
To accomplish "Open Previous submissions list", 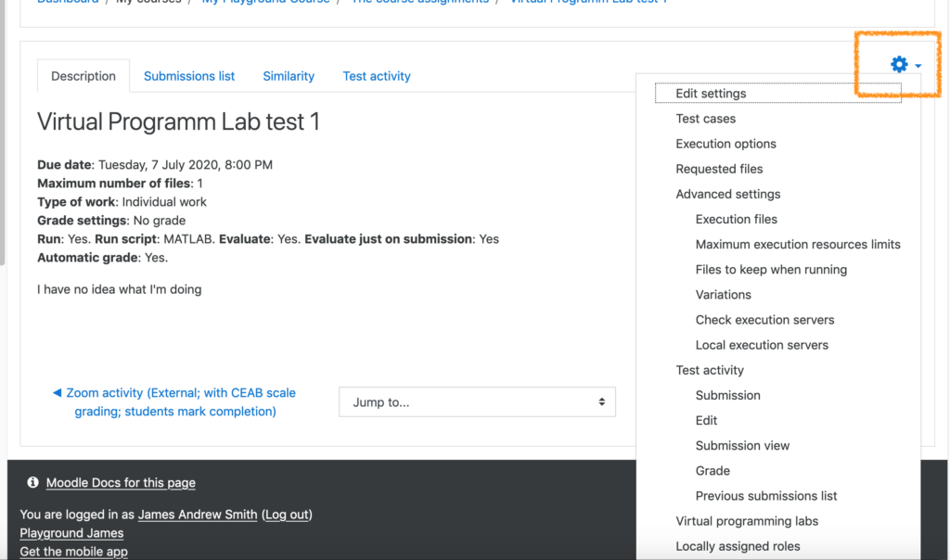I will click(765, 495).
